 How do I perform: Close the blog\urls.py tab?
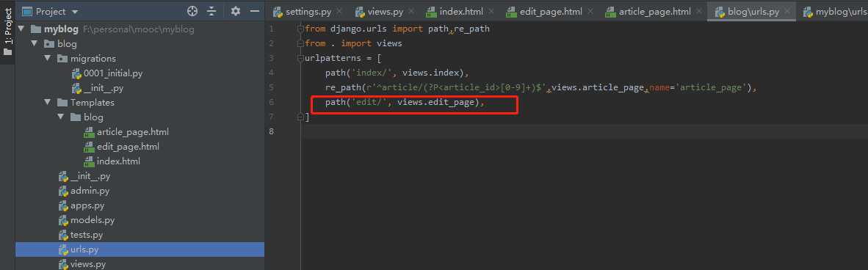tap(787, 11)
